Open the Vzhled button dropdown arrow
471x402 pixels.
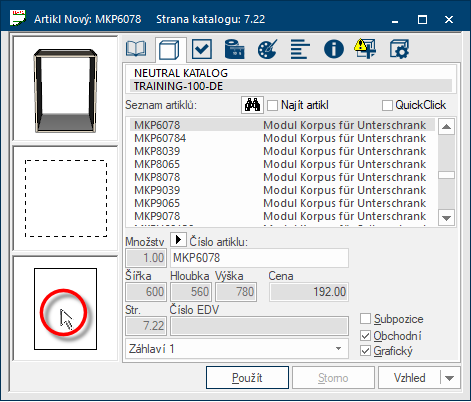[x=450, y=378]
